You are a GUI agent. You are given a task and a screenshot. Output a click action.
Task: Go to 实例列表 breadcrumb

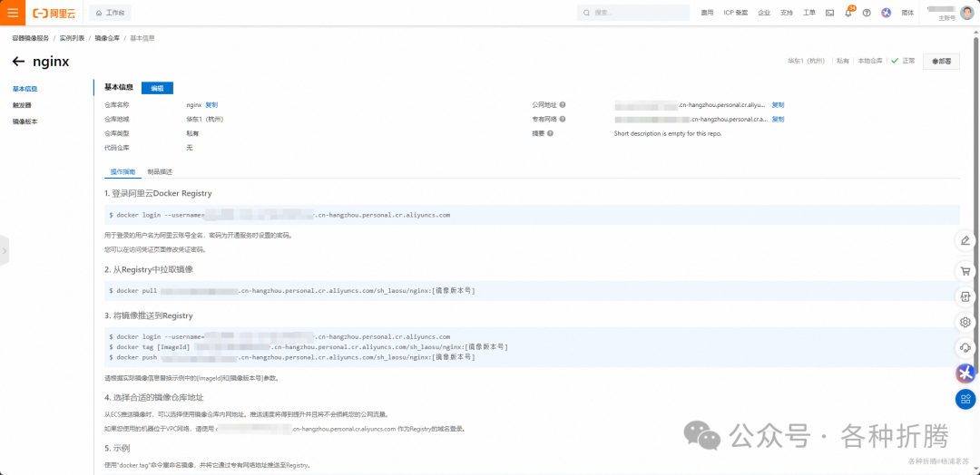(72, 38)
